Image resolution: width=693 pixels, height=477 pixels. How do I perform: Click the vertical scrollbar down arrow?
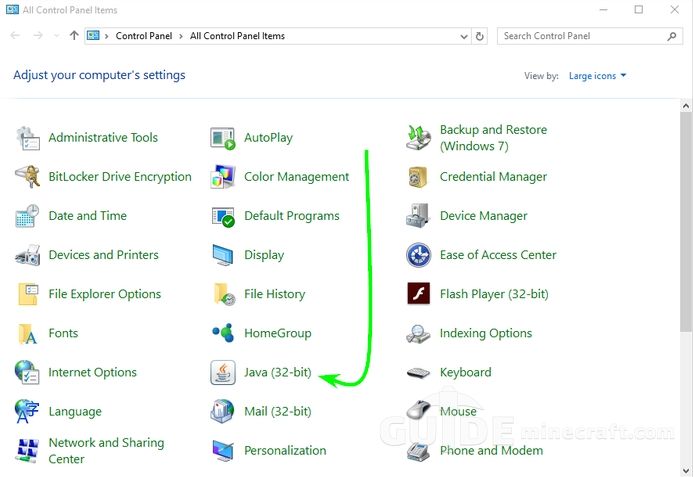[686, 470]
